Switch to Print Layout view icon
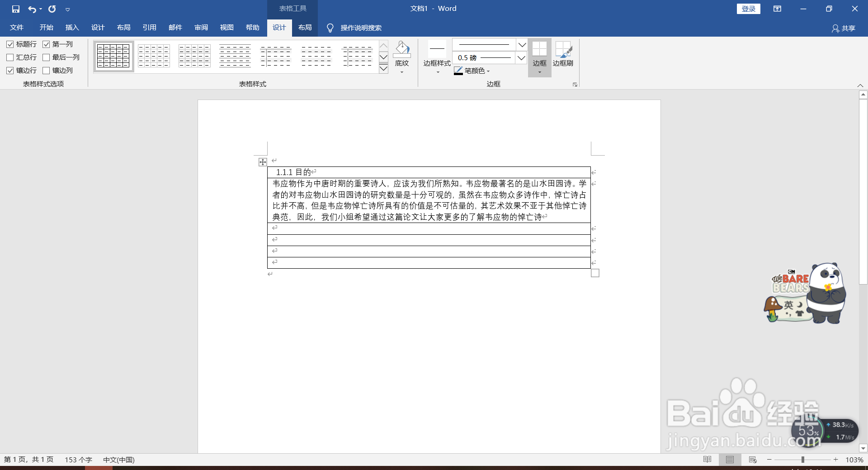Screen dimensions: 868x470 point(730,460)
